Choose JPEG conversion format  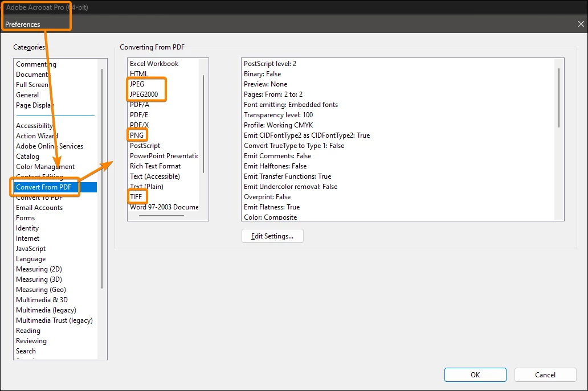click(137, 84)
